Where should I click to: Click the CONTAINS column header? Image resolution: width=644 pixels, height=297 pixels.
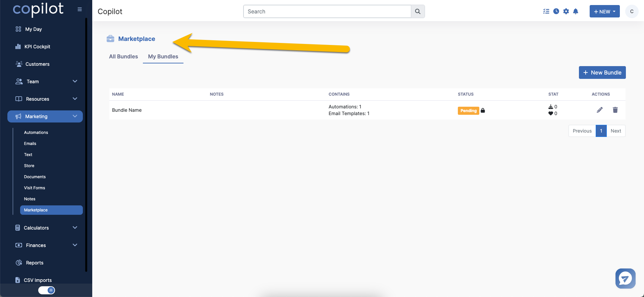coord(339,94)
